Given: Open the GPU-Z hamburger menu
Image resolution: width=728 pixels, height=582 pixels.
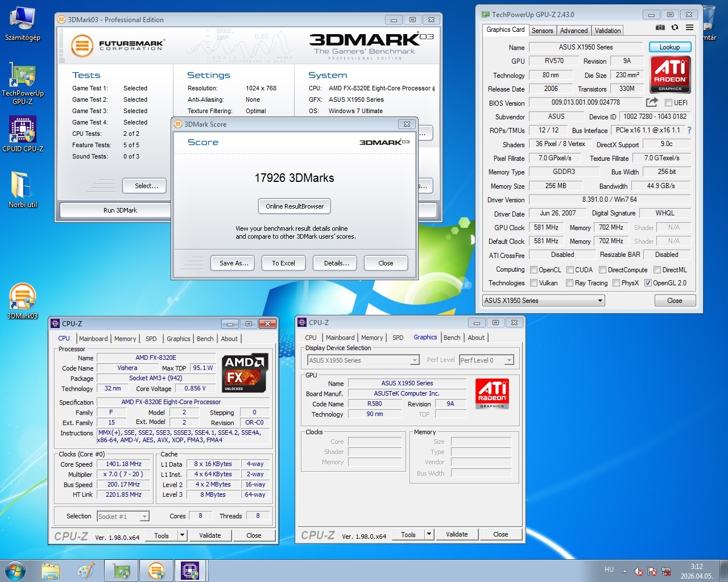Looking at the screenshot, I should (x=689, y=27).
